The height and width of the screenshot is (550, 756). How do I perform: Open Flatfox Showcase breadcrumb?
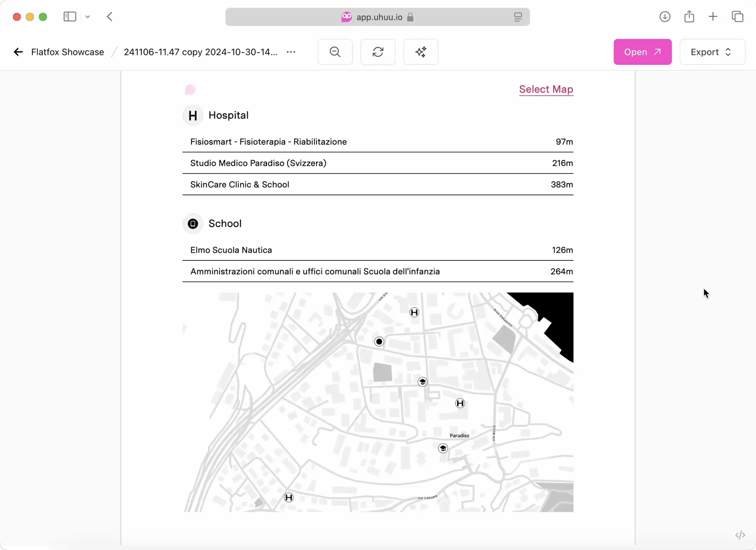(68, 52)
